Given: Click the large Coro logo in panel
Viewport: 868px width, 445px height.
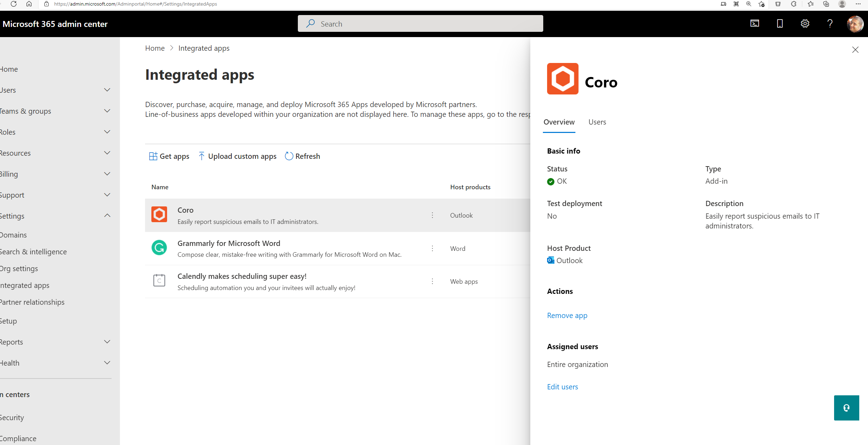Looking at the screenshot, I should point(562,79).
